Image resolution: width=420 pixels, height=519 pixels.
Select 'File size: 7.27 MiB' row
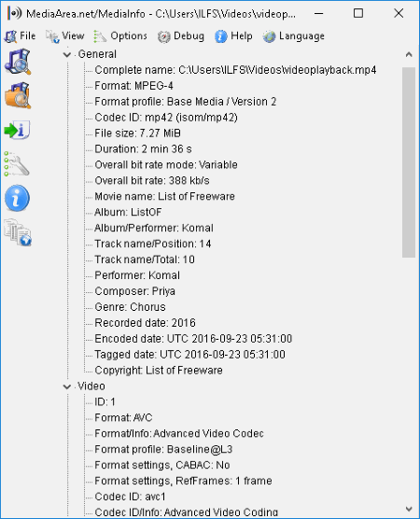(x=138, y=133)
